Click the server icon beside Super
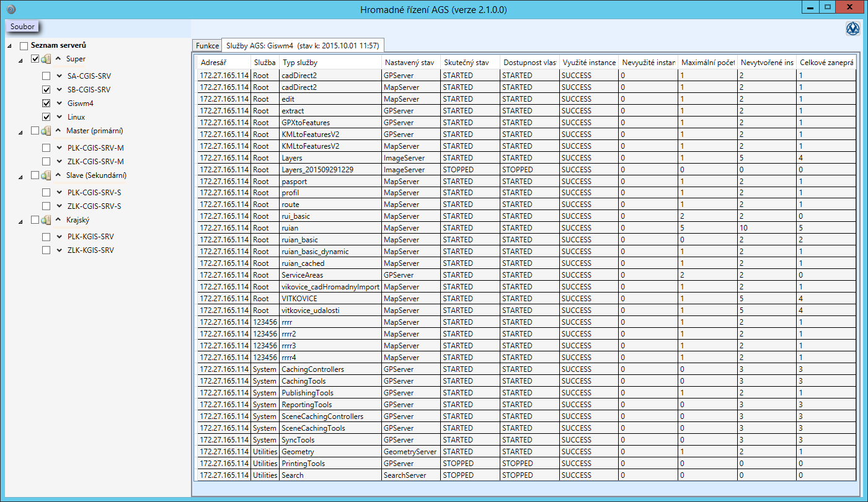Screen dimensions: 868x502 [x=46, y=59]
